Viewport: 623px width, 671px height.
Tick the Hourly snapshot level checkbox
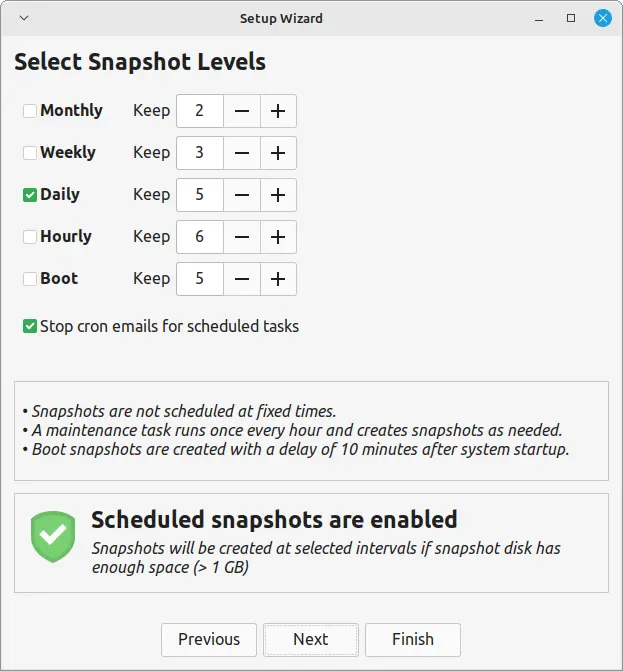click(30, 237)
